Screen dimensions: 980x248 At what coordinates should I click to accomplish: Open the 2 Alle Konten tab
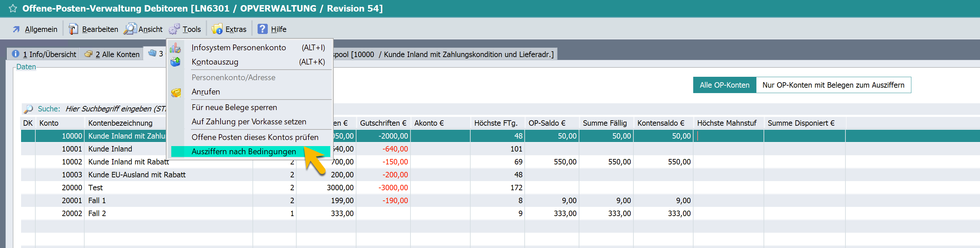click(x=112, y=54)
